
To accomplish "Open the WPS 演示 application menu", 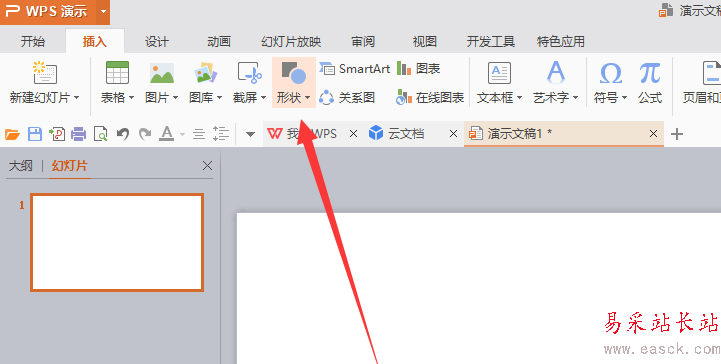I will coord(48,11).
